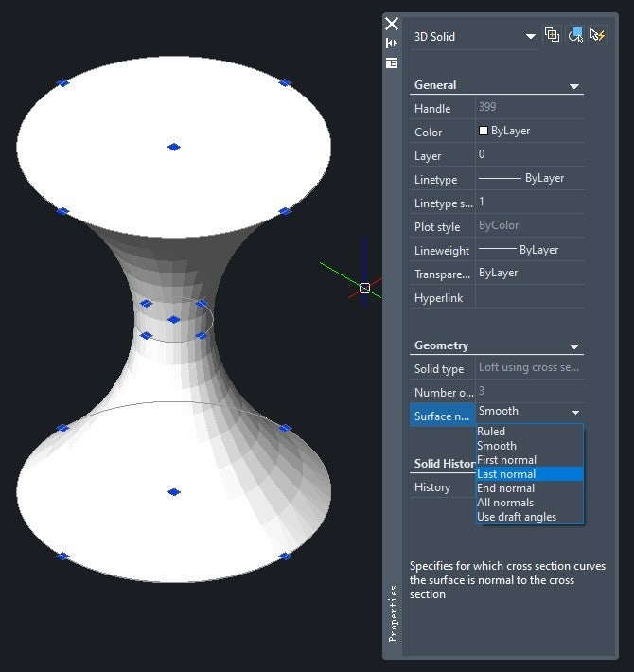Toggle auto-hide on Properties palette
The image size is (634, 672).
click(x=392, y=44)
